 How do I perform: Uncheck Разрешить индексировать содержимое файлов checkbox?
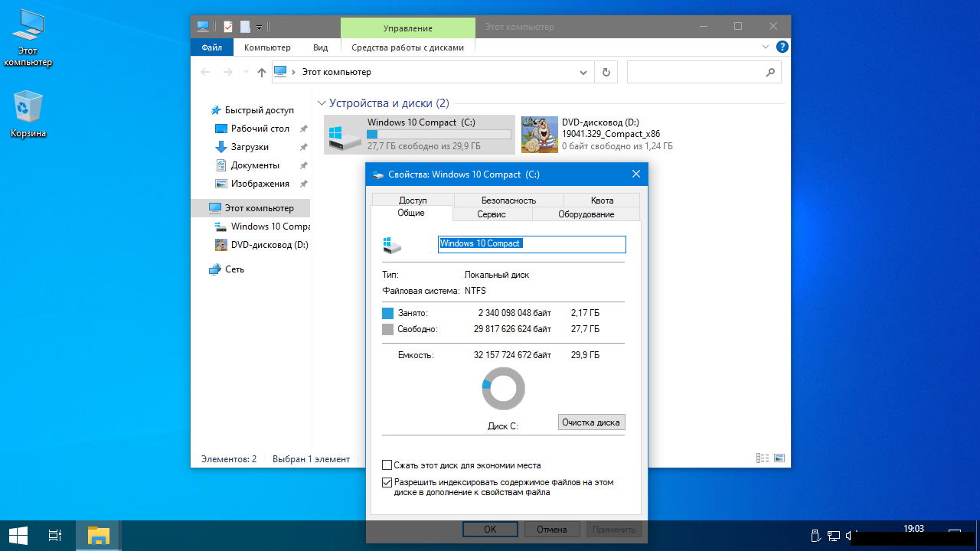(x=387, y=483)
